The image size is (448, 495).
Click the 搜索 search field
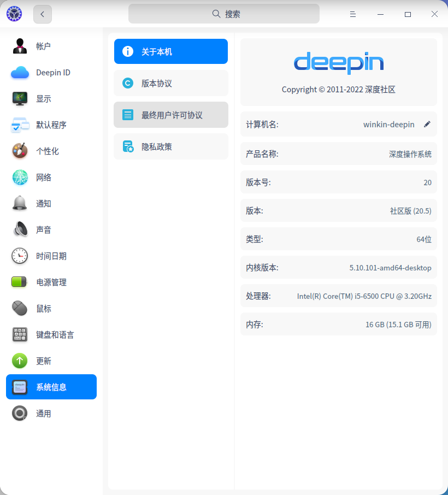[x=224, y=14]
